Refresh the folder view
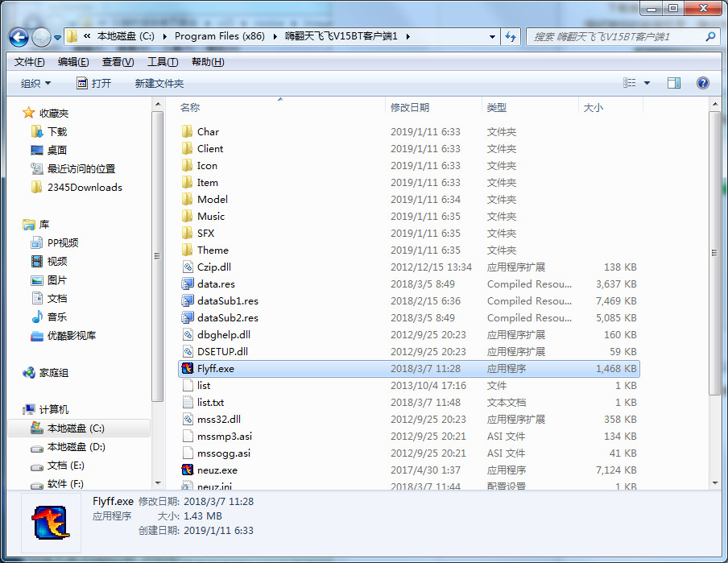Viewport: 728px width, 563px height. coord(511,37)
